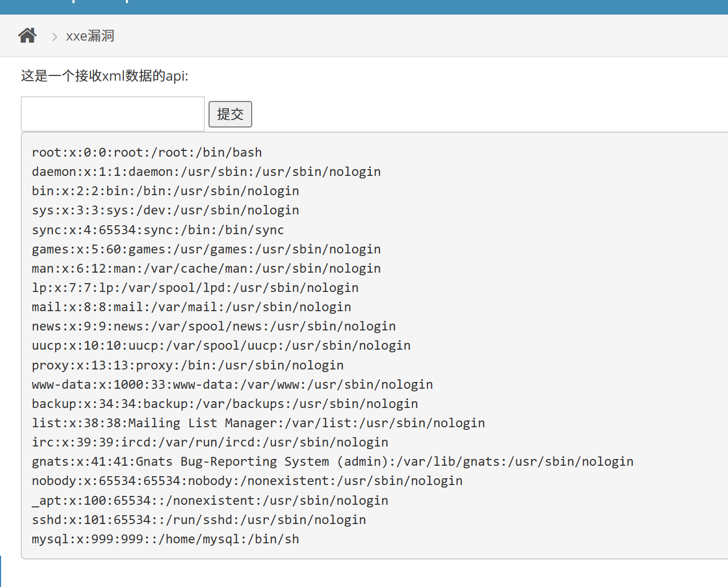Click the list:x:38:38 Mailing List Manager line
Screen dimensions: 728x587
258,423
